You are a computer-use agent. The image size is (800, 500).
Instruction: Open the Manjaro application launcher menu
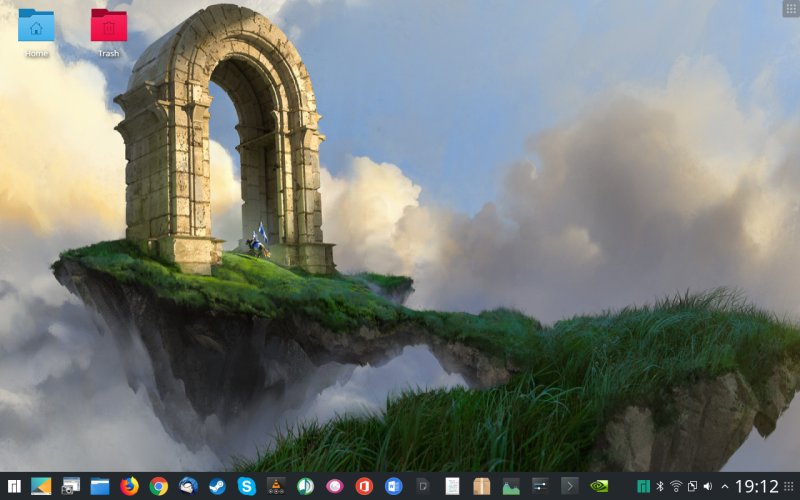point(14,486)
